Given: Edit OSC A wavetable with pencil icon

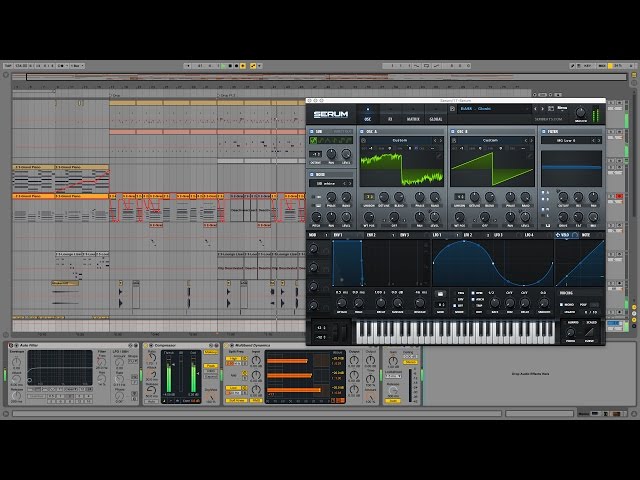Looking at the screenshot, I should point(439,156).
